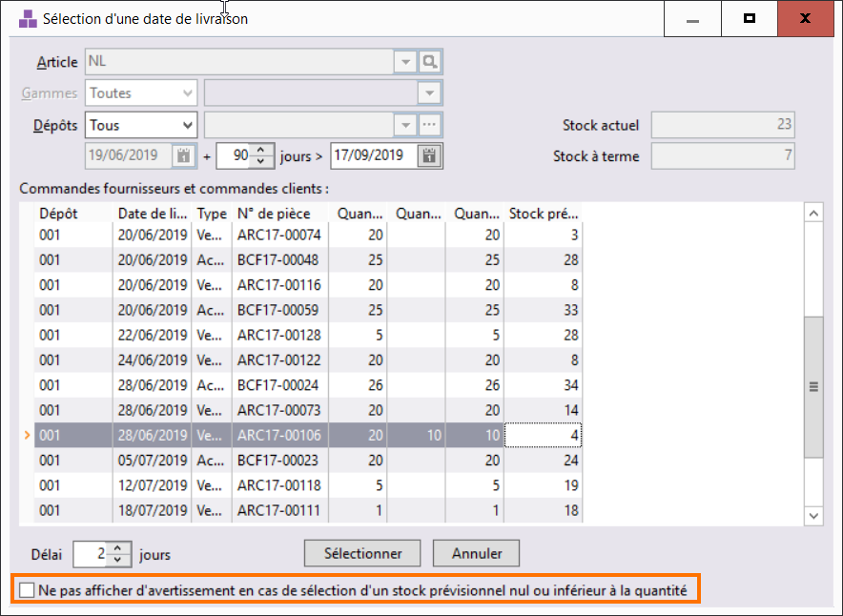Select row ARC17-00111

308,511
